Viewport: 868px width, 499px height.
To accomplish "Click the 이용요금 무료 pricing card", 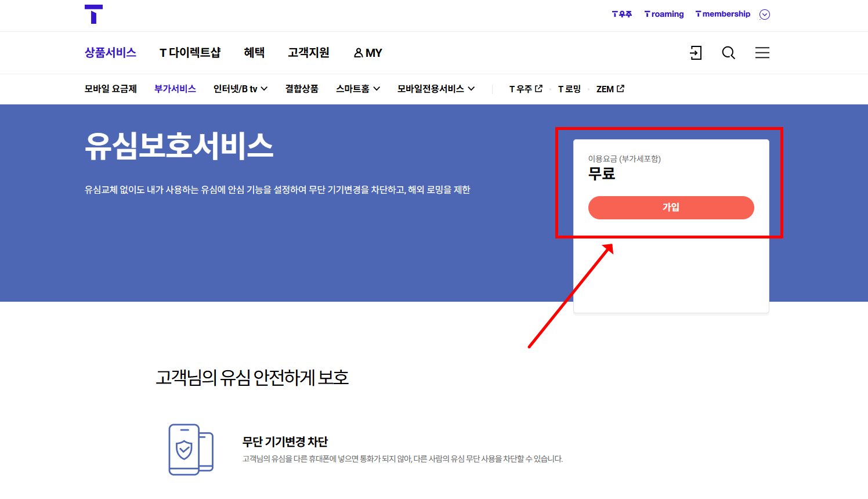I will coord(671,174).
